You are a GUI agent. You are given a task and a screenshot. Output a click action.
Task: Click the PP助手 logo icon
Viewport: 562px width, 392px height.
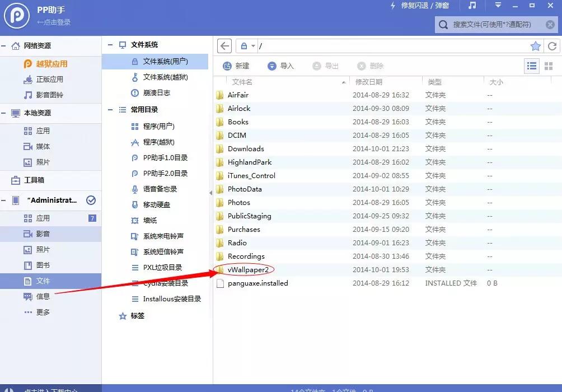tap(16, 16)
